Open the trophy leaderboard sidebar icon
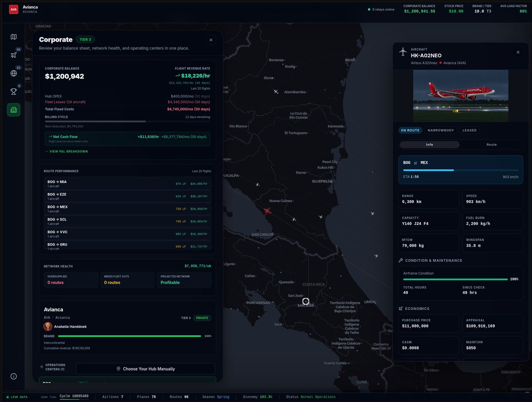Viewport: 532px width, 402px height. [x=14, y=91]
